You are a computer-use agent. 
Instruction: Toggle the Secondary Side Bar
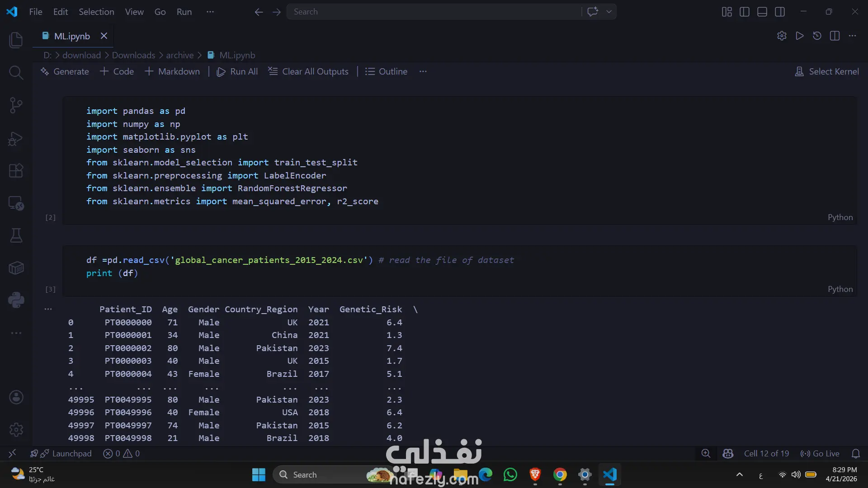pyautogui.click(x=780, y=12)
